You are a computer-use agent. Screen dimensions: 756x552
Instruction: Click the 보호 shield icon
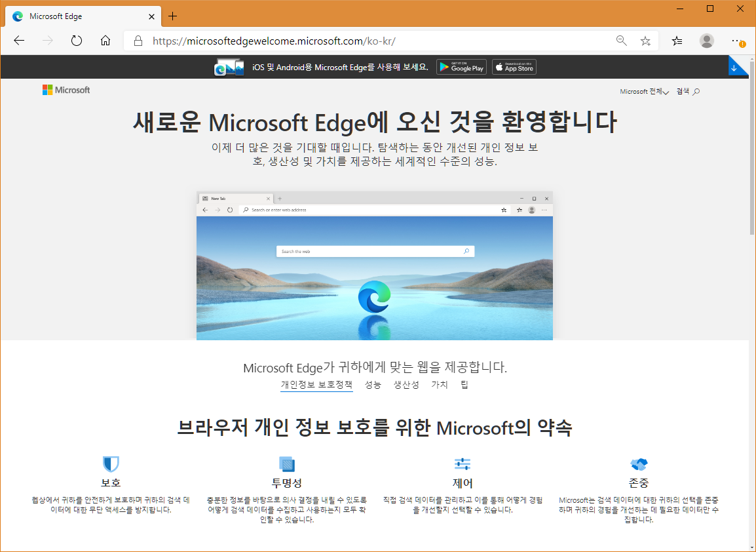[x=111, y=464]
